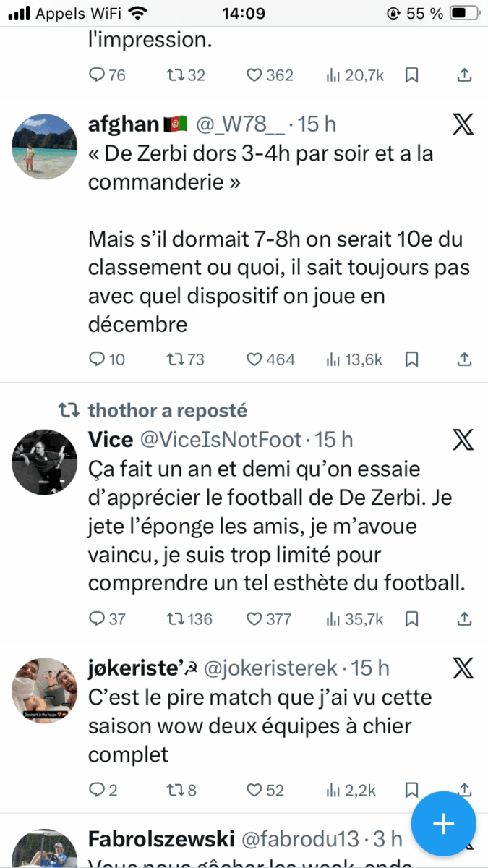Share jøkeriste's tweet about pire match
The width and height of the screenshot is (488, 868).
pyautogui.click(x=466, y=791)
